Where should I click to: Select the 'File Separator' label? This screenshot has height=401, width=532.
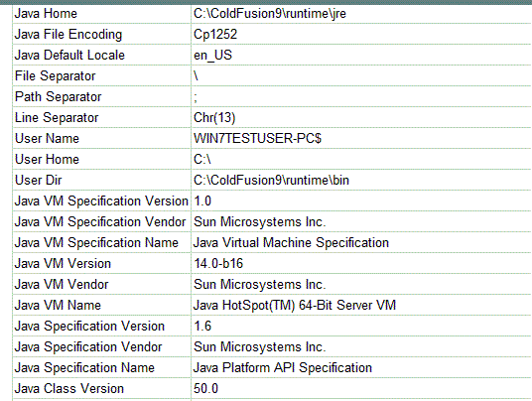tap(55, 76)
